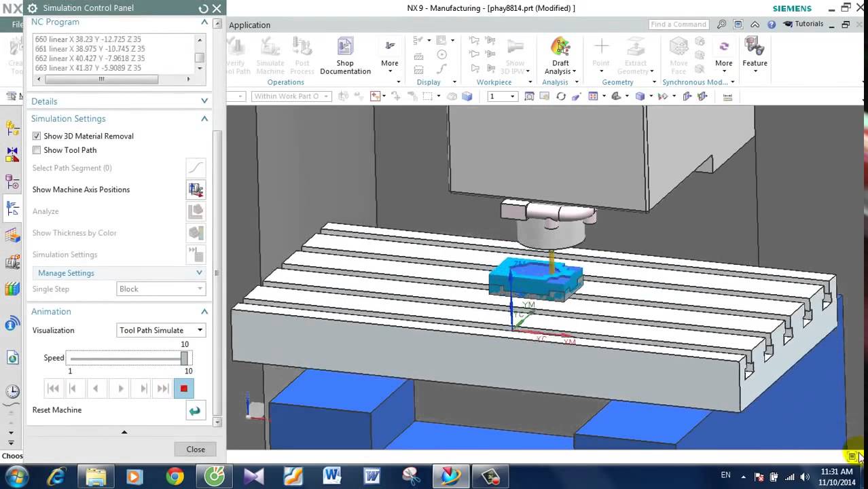The height and width of the screenshot is (489, 868).
Task: Click the taskbar clock showing 11:31 AM
Action: [836, 476]
